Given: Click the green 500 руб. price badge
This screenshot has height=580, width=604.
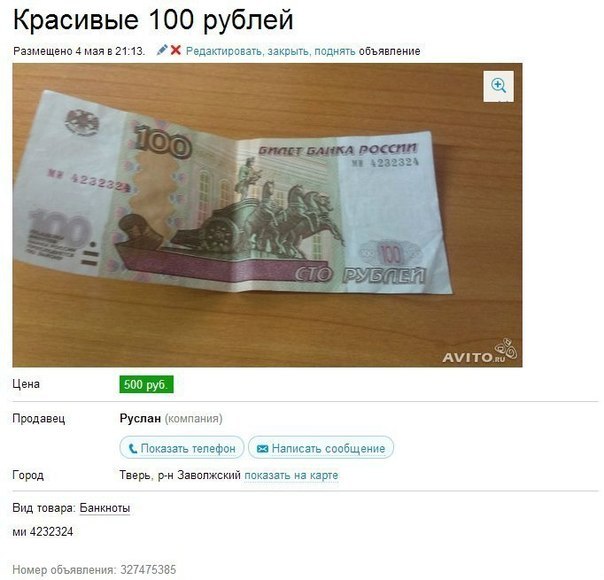Looking at the screenshot, I should tap(146, 384).
